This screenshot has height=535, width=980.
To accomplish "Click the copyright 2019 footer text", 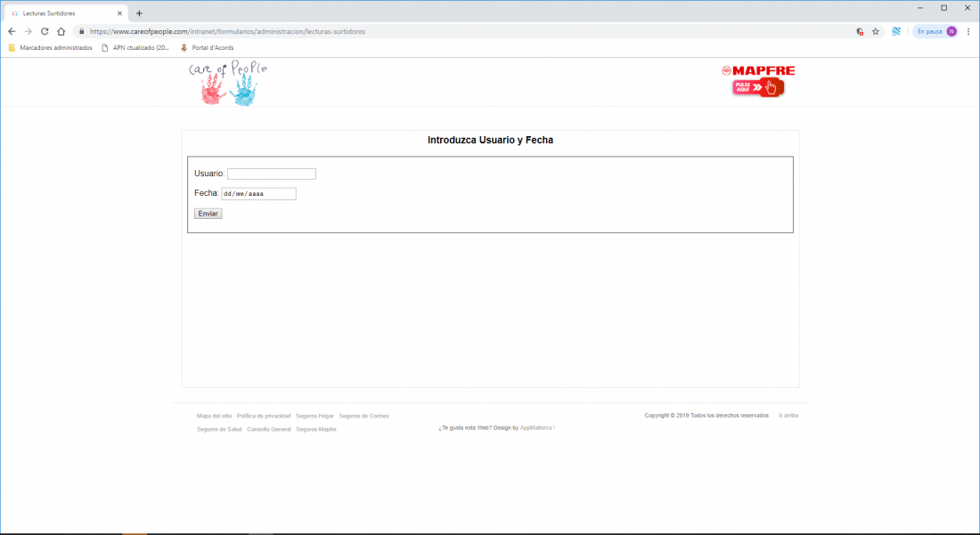I will (x=706, y=415).
